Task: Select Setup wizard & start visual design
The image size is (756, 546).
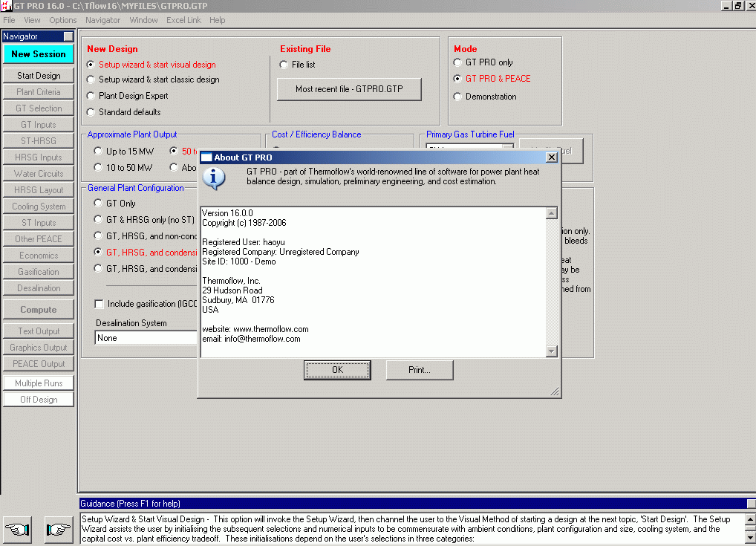Action: point(90,65)
